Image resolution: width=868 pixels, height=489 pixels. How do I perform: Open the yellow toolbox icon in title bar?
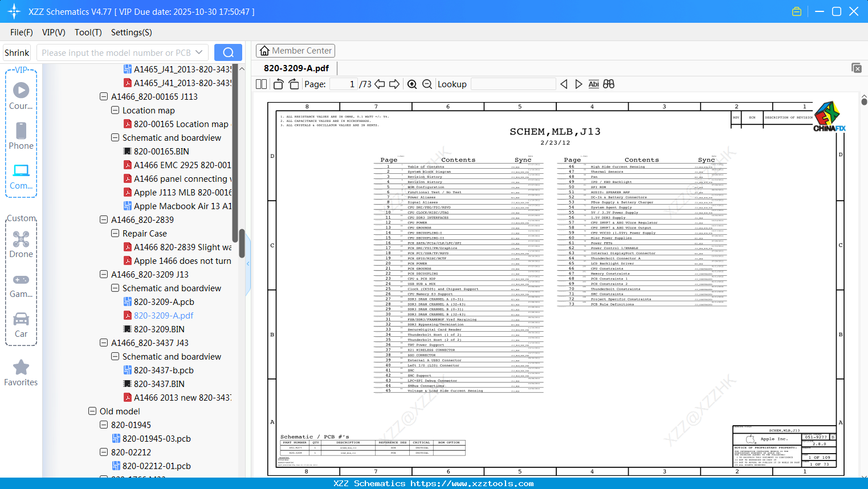(797, 11)
